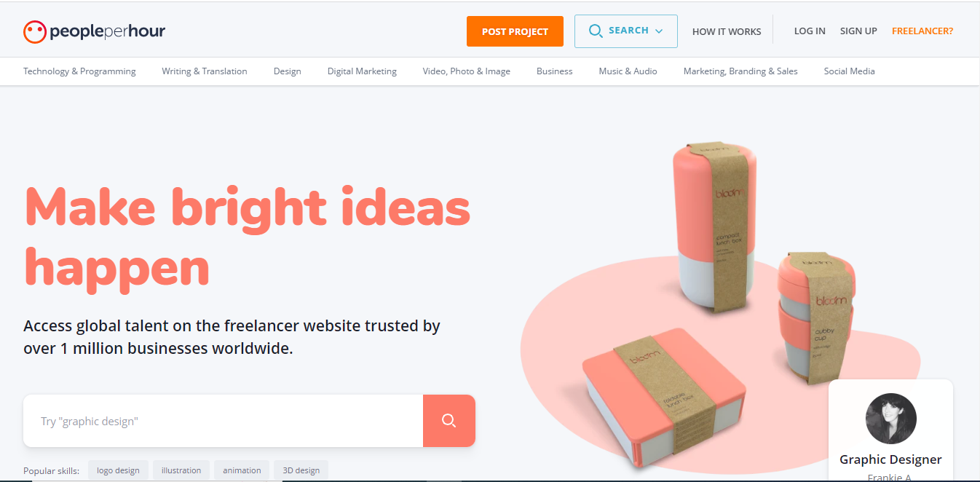The width and height of the screenshot is (980, 482).
Task: Open Video, Photo & Image category
Action: (x=467, y=71)
